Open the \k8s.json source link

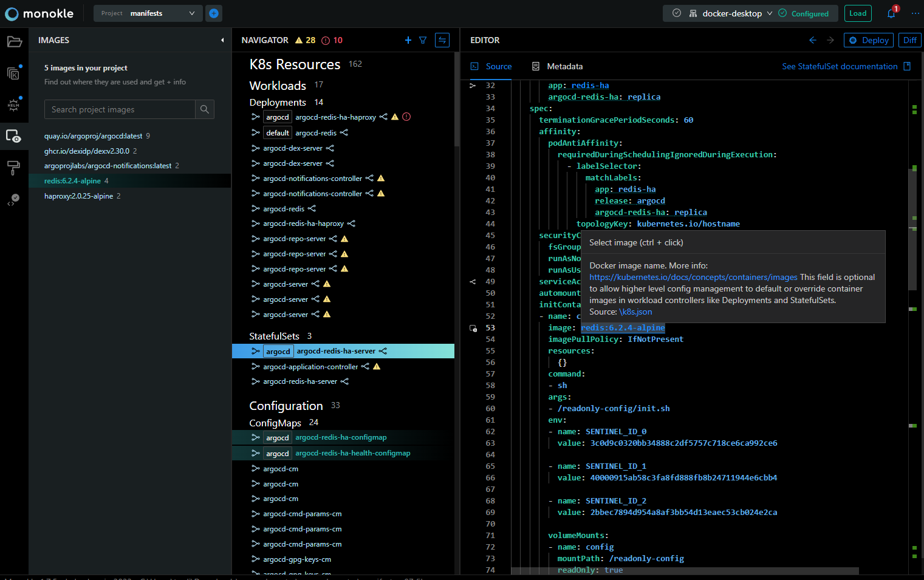[636, 312]
